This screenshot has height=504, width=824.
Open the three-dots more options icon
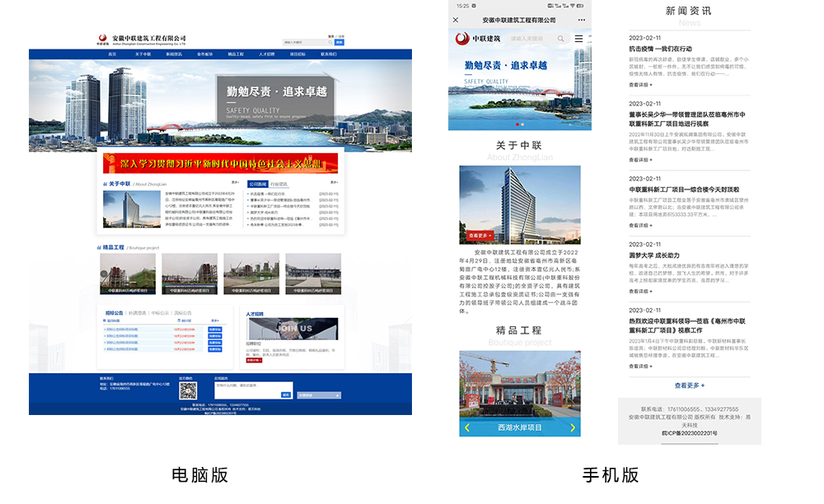pos(582,20)
